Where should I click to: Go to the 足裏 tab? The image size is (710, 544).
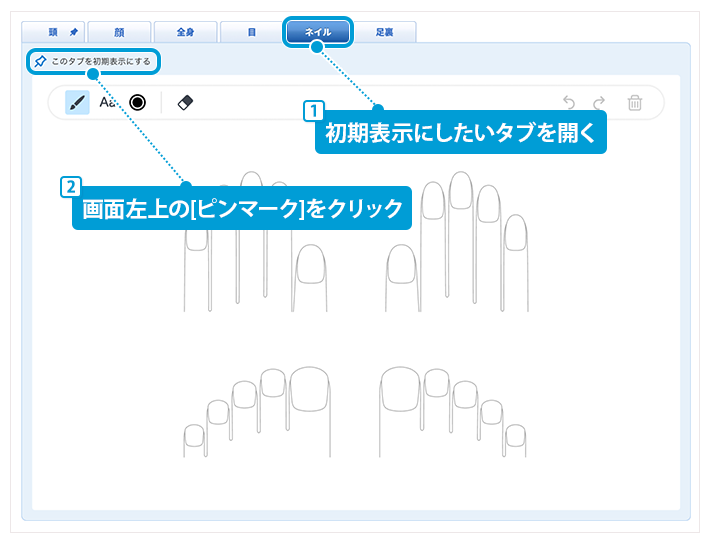(384, 33)
